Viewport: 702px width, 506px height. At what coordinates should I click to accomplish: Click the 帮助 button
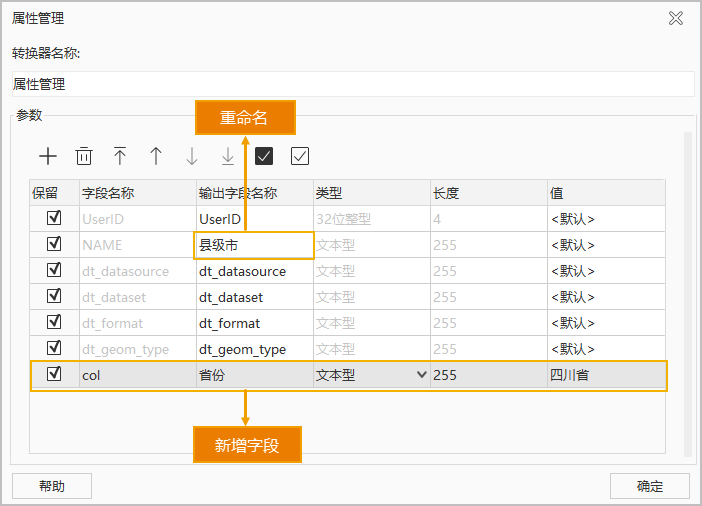[x=52, y=486]
